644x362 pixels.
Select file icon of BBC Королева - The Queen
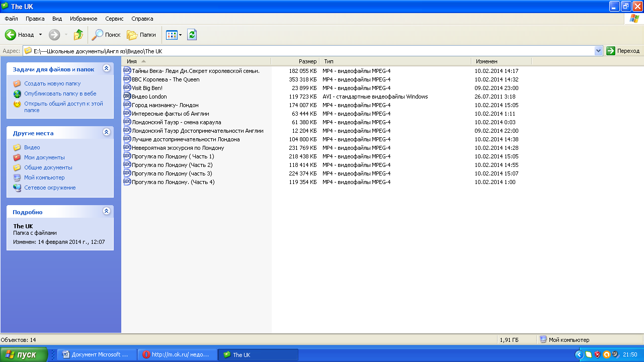[x=127, y=79]
